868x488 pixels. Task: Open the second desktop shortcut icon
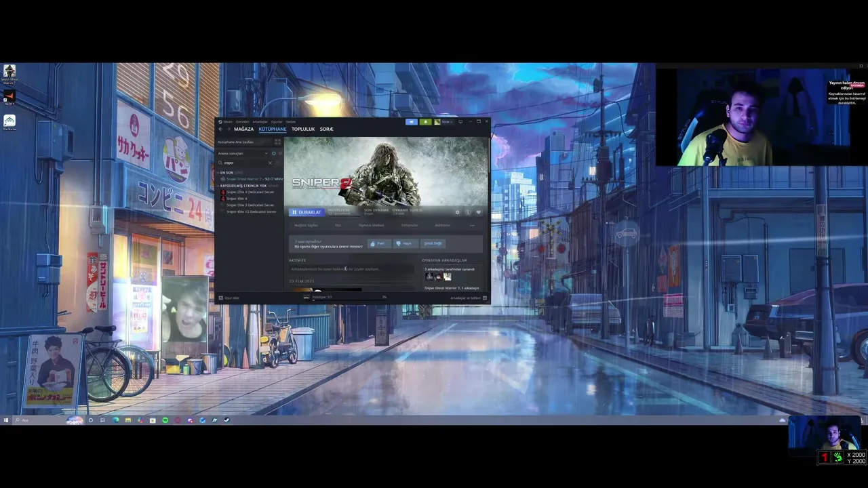point(9,96)
